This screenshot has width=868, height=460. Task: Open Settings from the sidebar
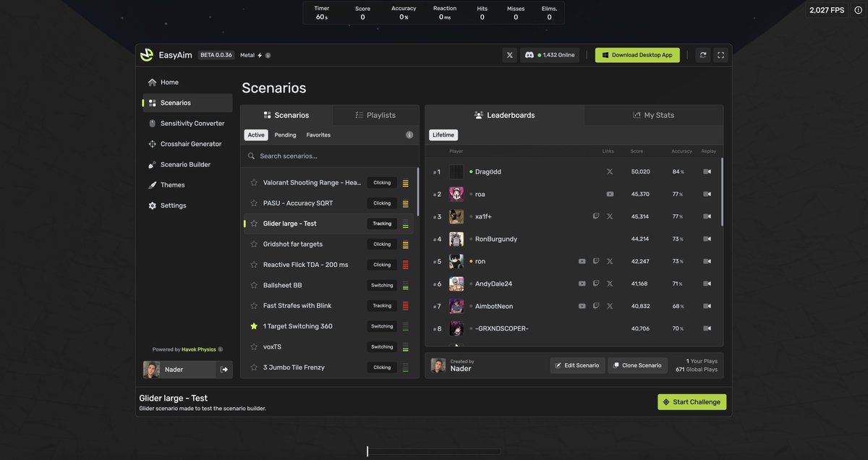(x=187, y=205)
